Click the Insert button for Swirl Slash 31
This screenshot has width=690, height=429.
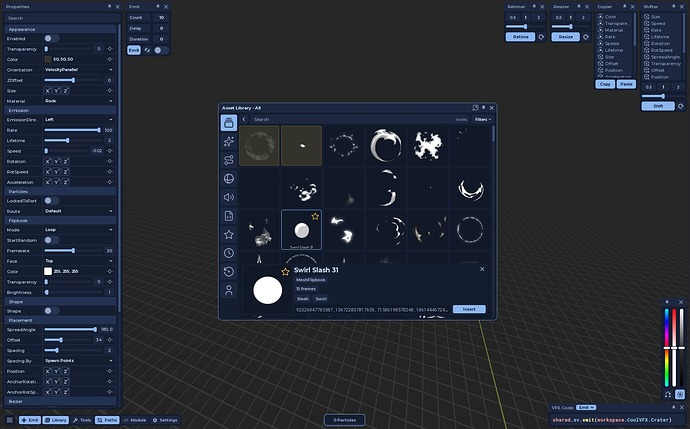(x=469, y=309)
